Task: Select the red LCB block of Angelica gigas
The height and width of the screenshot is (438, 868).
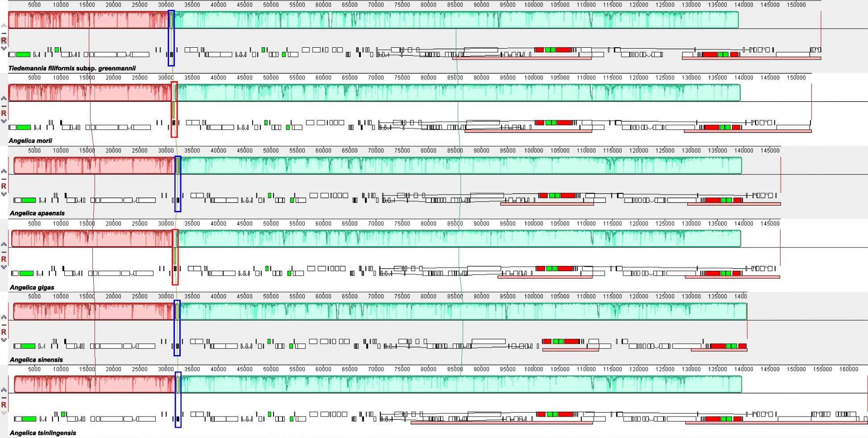Action: [x=92, y=239]
